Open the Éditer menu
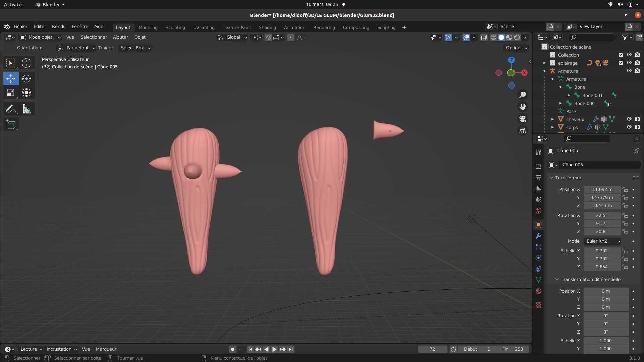Screen dimensions: 644x362 40,26
